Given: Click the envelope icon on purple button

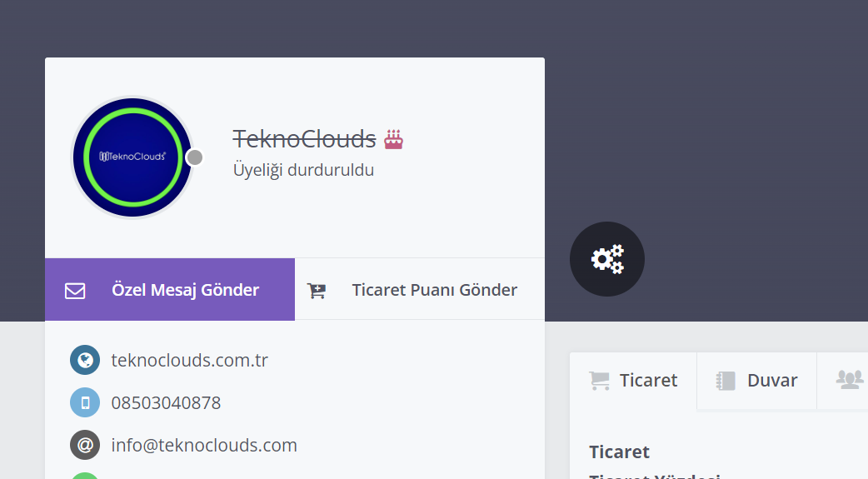Looking at the screenshot, I should pyautogui.click(x=75, y=291).
